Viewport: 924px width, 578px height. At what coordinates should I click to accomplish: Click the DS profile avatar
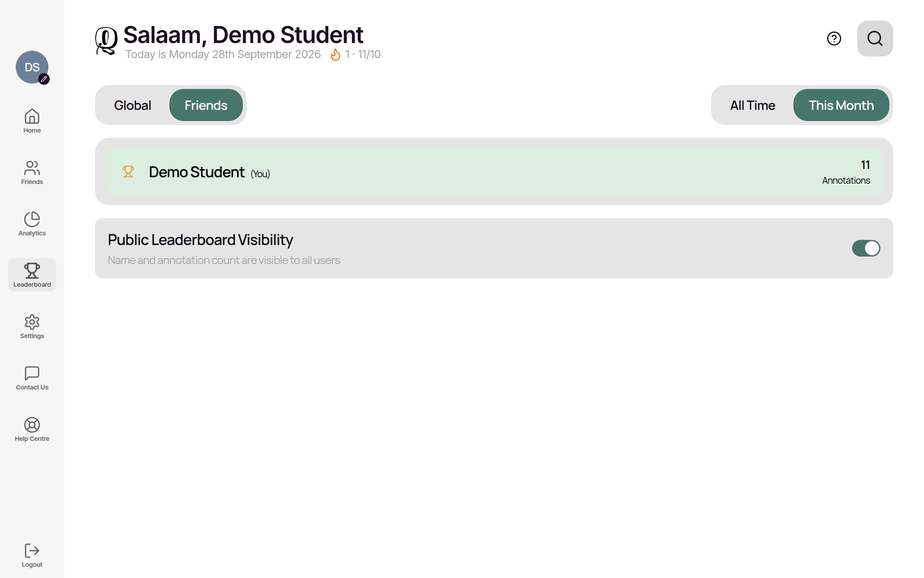click(x=32, y=67)
